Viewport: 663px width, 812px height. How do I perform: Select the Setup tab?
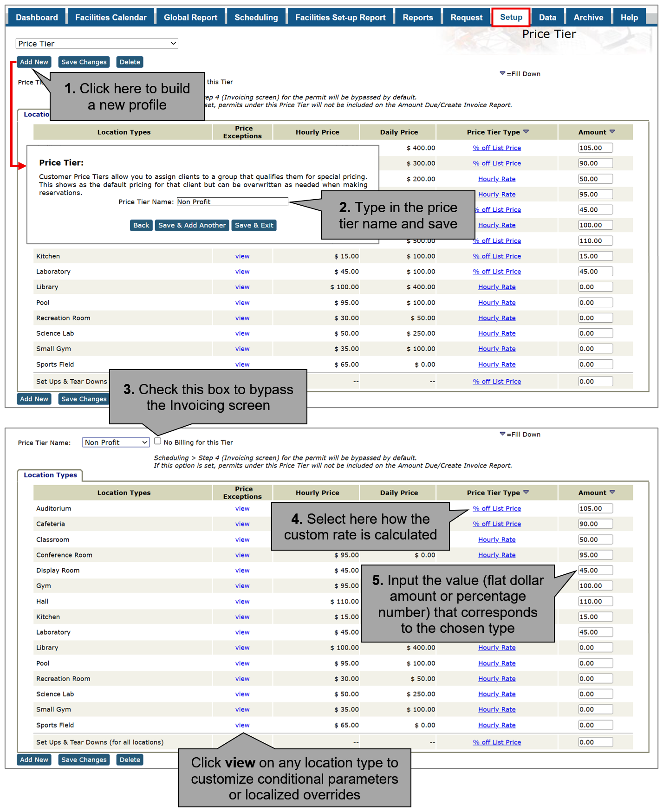click(x=511, y=17)
